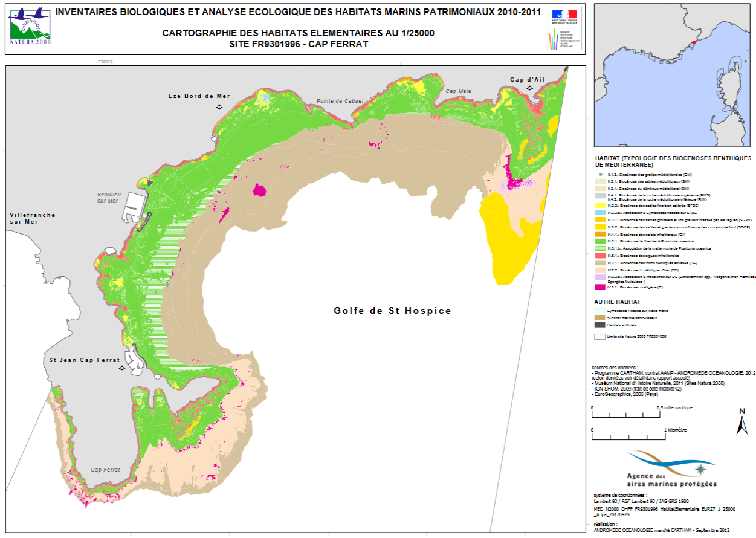Click the red site marker on the inset map

coord(694,43)
